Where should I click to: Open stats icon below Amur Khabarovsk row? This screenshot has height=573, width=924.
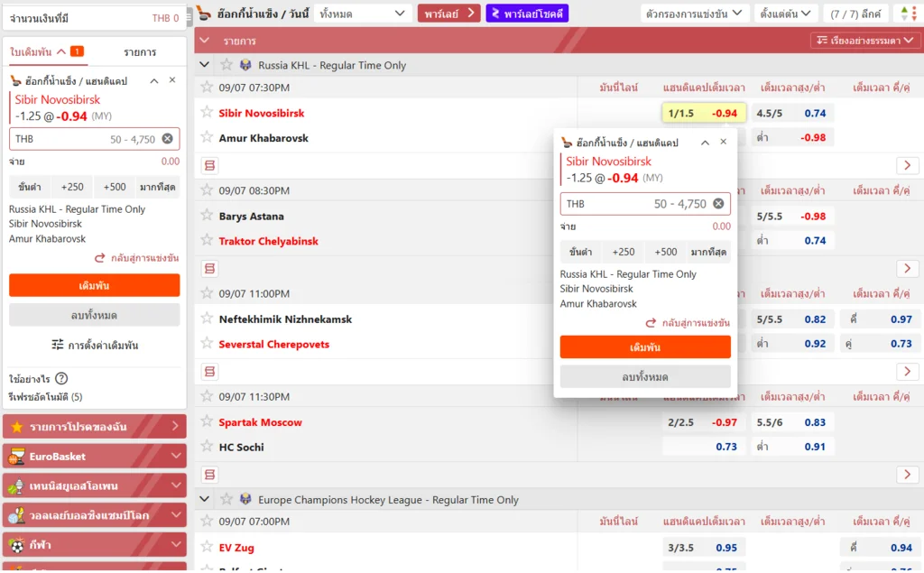[x=209, y=165]
